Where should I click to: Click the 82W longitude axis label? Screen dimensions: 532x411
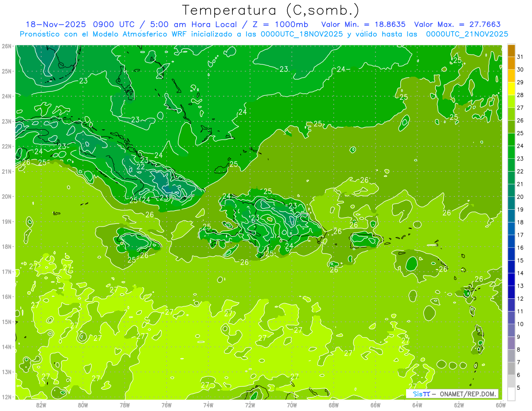tap(41, 405)
